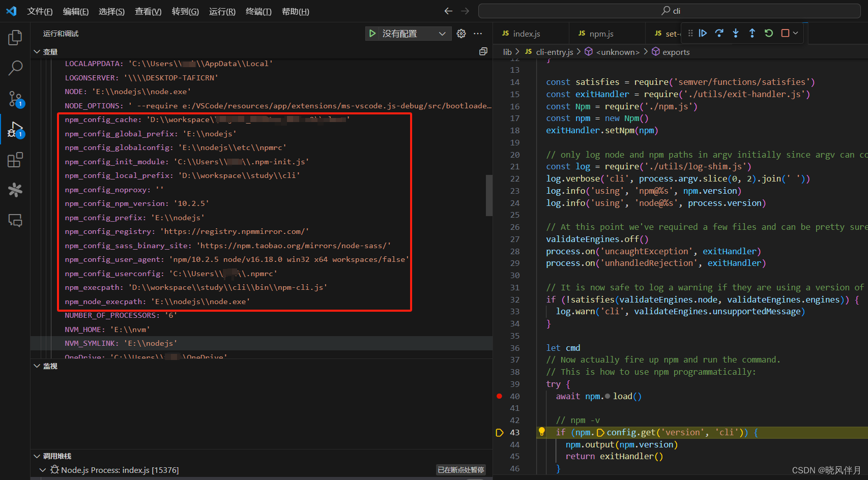Image resolution: width=868 pixels, height=480 pixels.
Task: Open the Search view in activity bar
Action: coord(15,68)
